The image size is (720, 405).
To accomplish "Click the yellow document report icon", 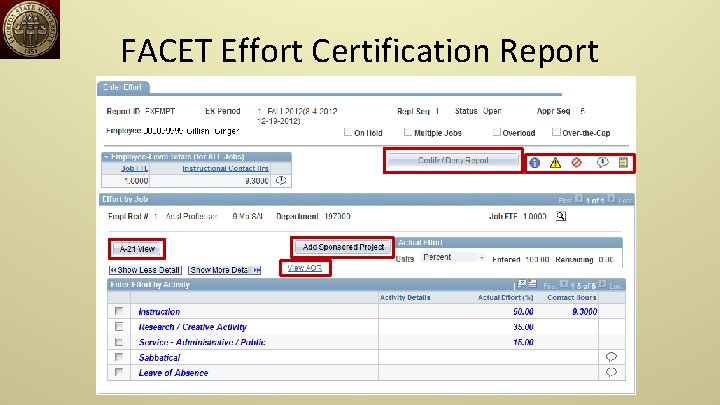I will [x=623, y=162].
